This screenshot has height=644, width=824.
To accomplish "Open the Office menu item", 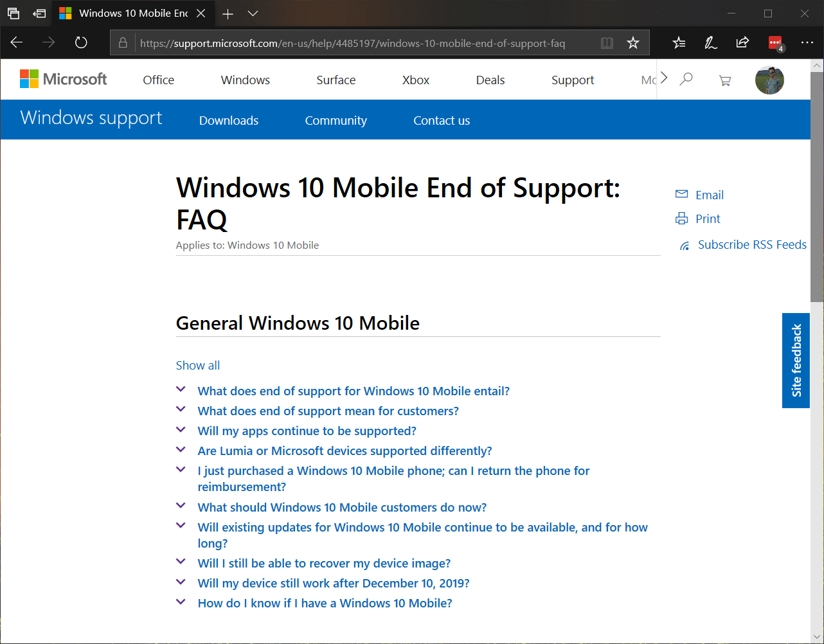I will 159,80.
